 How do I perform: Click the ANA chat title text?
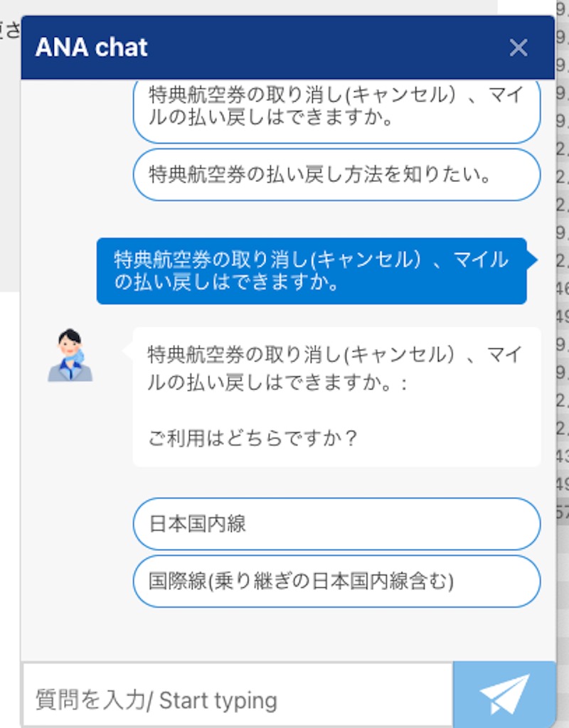92,48
